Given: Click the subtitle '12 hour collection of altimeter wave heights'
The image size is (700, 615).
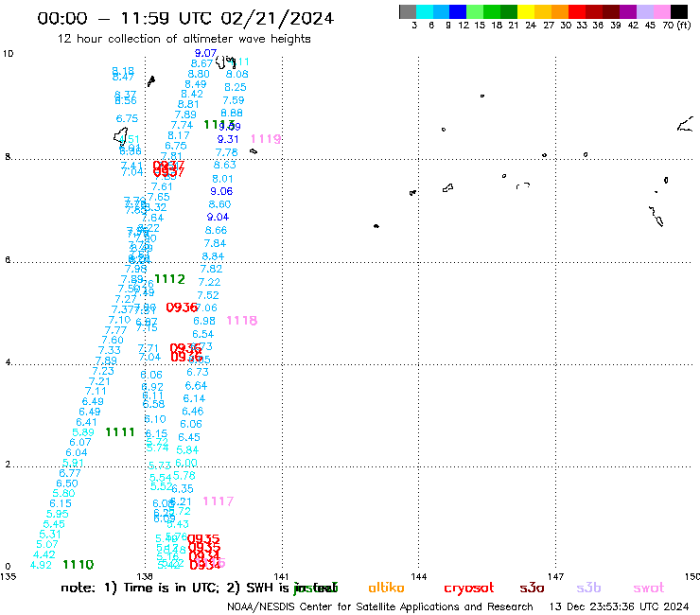Looking at the screenshot, I should (184, 39).
